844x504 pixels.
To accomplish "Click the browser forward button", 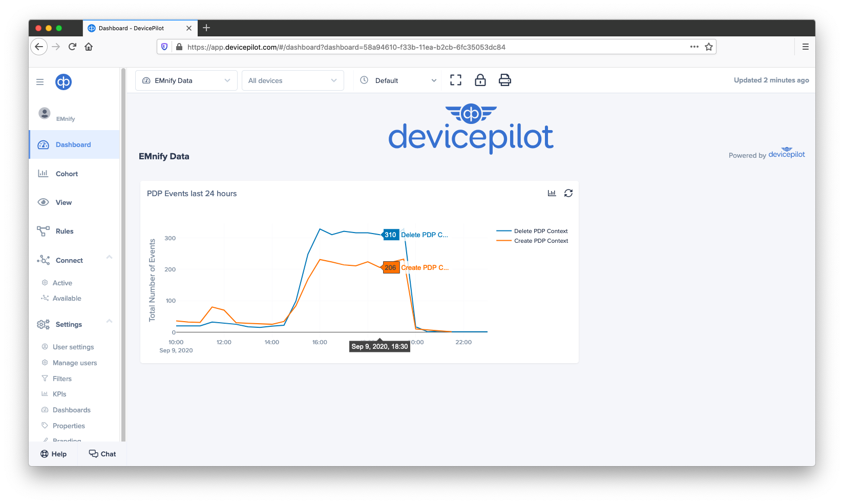I will (x=56, y=47).
